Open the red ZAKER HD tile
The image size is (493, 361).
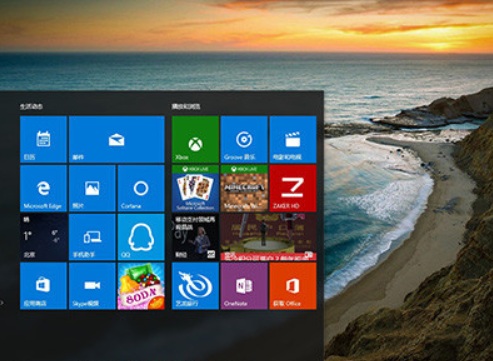[x=293, y=188]
